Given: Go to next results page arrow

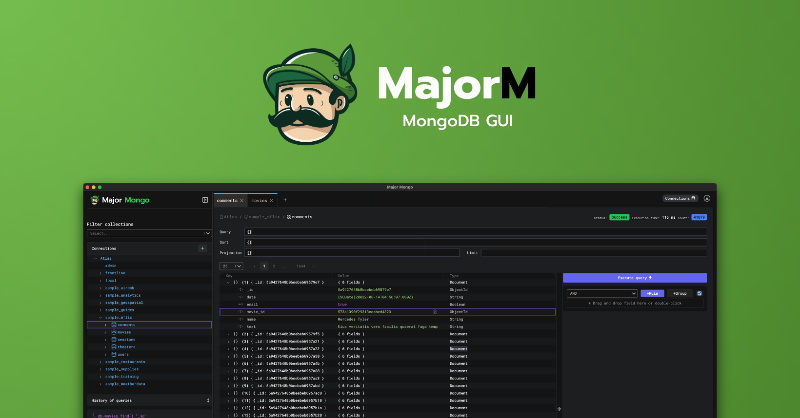Looking at the screenshot, I should (x=313, y=266).
